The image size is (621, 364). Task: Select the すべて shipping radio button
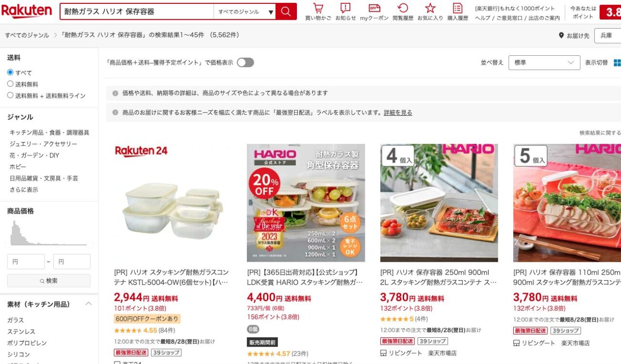(x=10, y=73)
